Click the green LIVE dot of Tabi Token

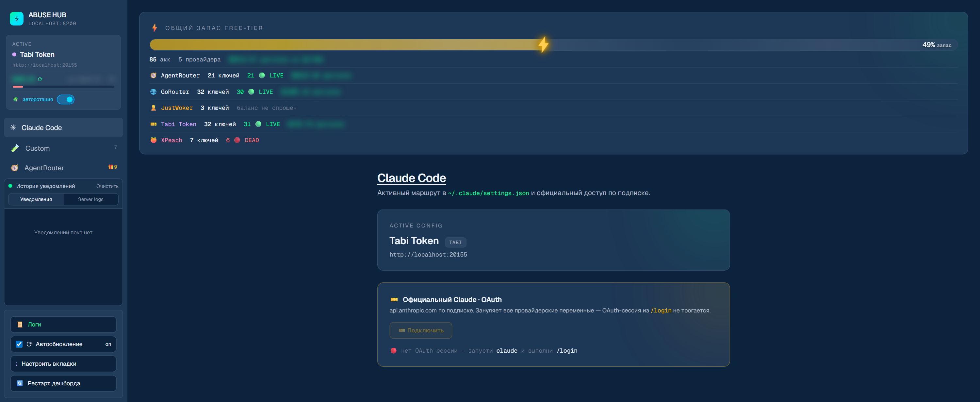pyautogui.click(x=258, y=124)
